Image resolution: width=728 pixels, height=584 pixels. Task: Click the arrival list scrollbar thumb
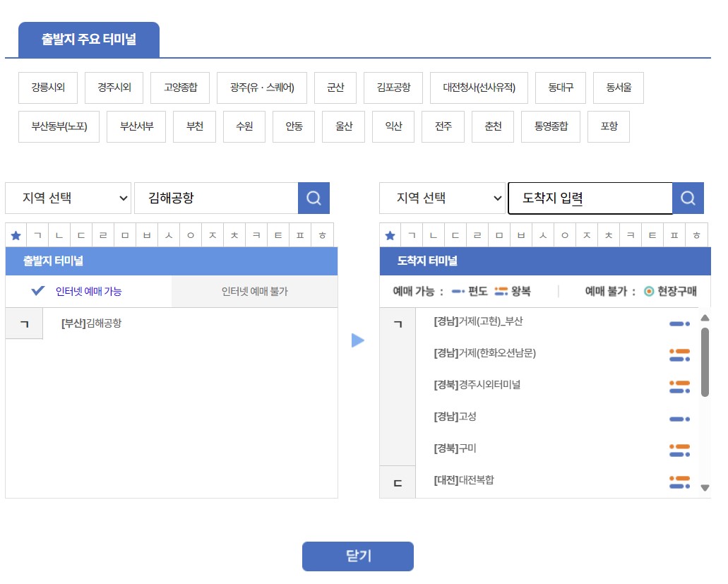(705, 362)
